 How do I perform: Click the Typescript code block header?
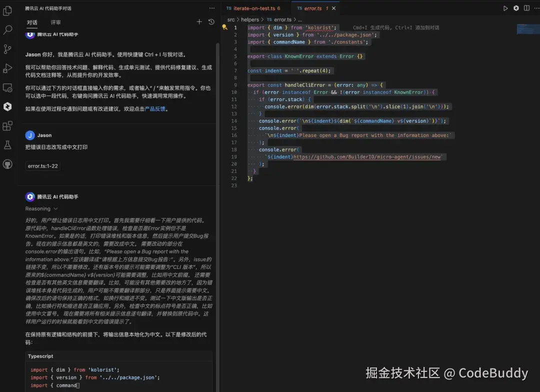119,356
